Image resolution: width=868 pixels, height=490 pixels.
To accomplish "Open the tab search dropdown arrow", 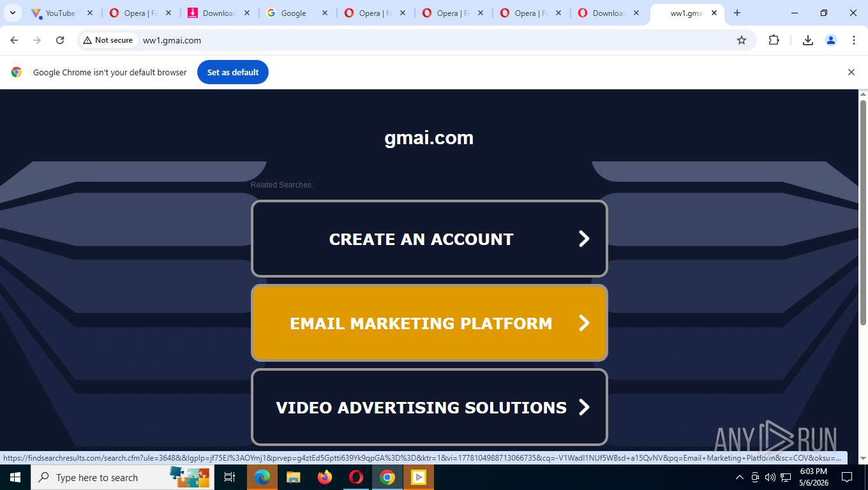I will coord(12,13).
